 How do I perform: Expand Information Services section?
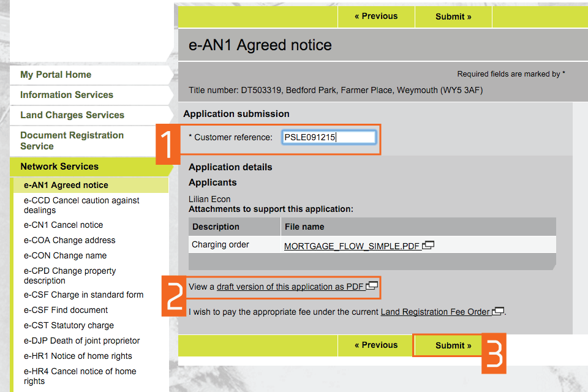(67, 95)
